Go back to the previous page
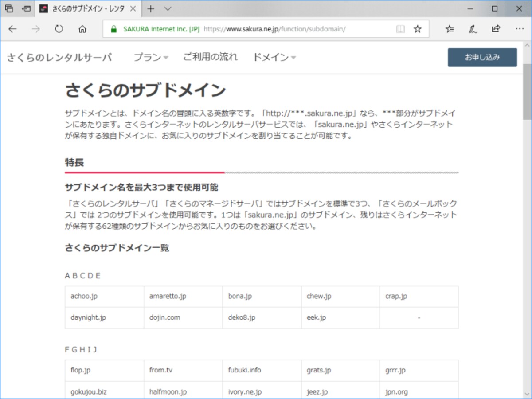The image size is (532, 399). tap(12, 29)
